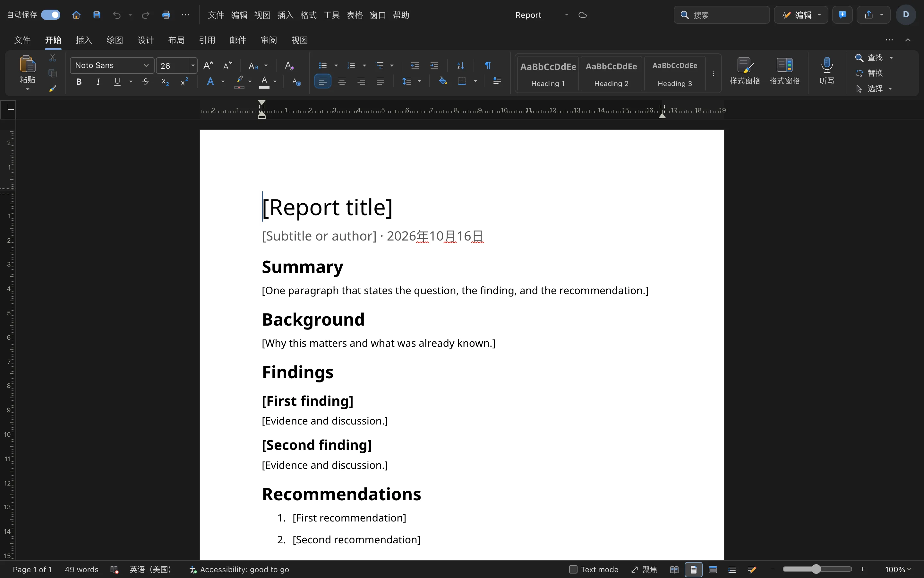Click the save disk icon
Screen dimensions: 924x578
tap(97, 15)
